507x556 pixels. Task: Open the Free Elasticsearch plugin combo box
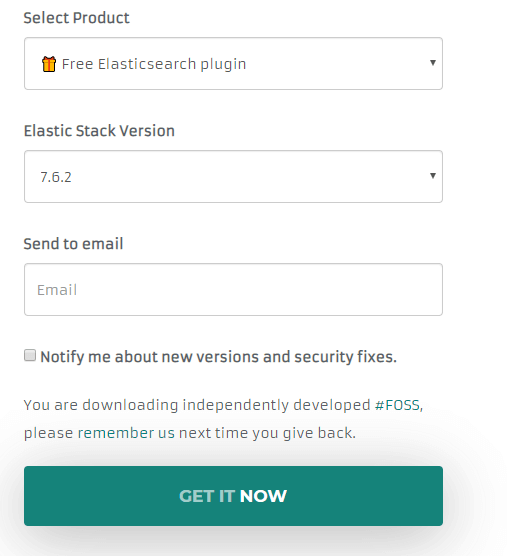(x=233, y=63)
